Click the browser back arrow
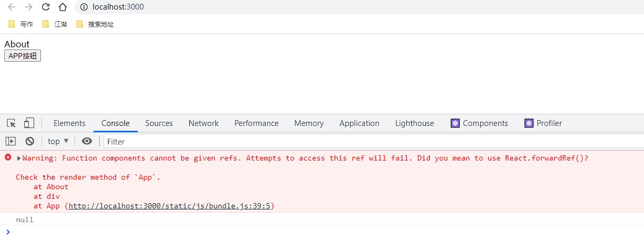 [x=12, y=7]
